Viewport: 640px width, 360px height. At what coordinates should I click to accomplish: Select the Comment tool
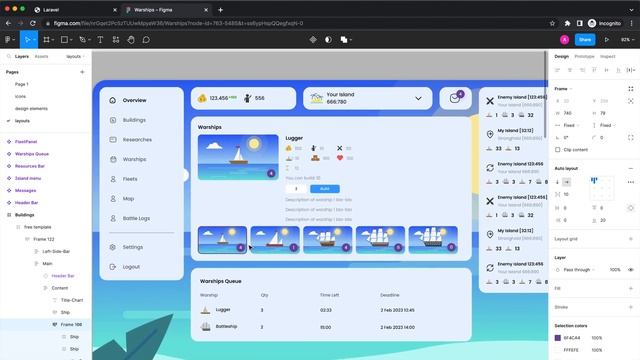[146, 40]
